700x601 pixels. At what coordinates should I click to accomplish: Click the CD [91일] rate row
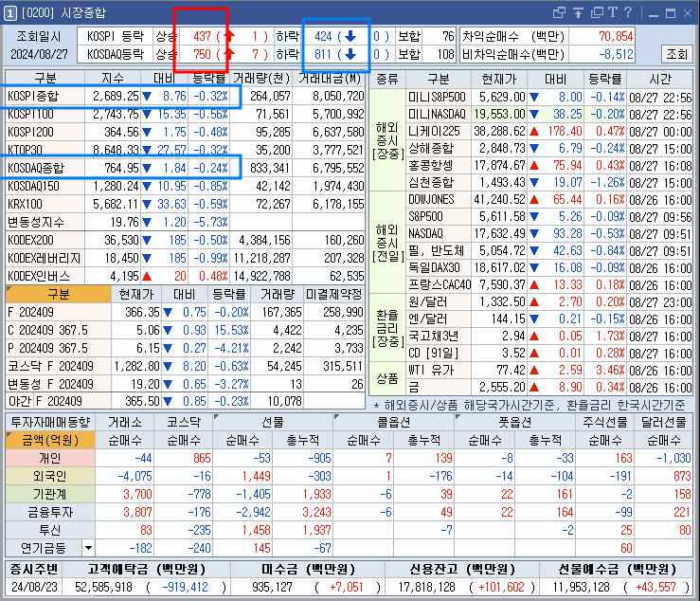pos(549,353)
